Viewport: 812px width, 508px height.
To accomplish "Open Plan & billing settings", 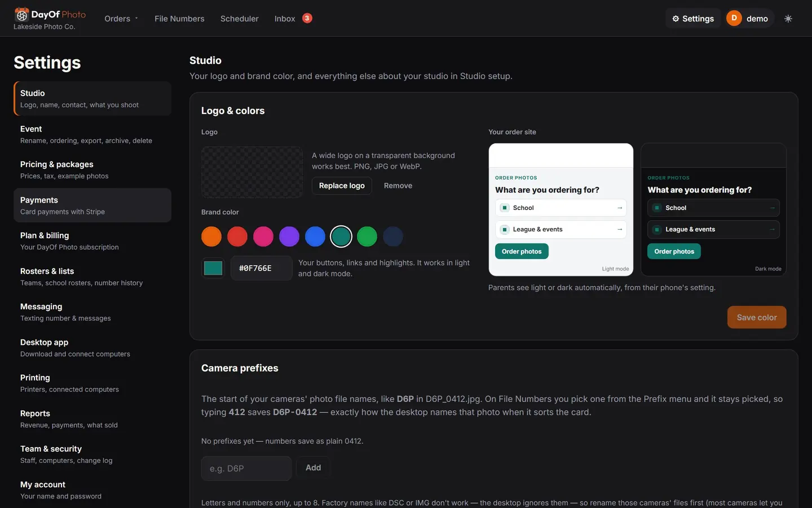I will click(x=92, y=241).
